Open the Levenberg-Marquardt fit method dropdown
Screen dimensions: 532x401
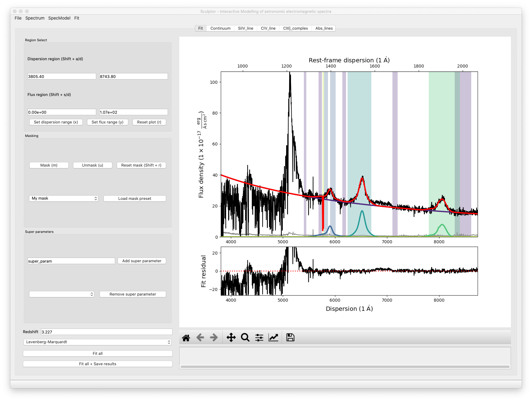click(97, 342)
